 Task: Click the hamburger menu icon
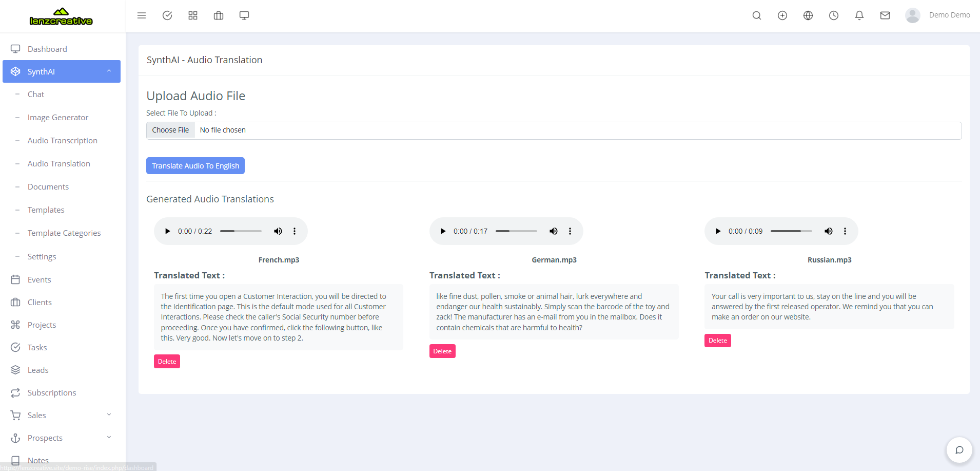click(142, 15)
